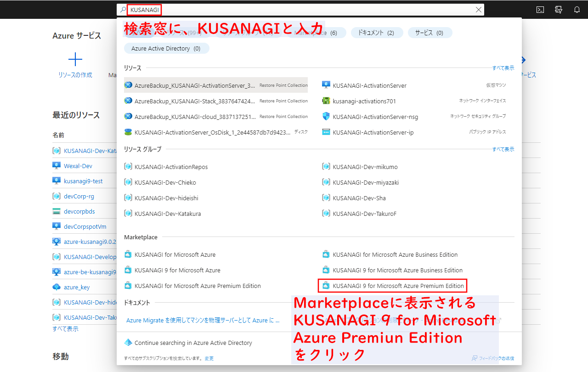This screenshot has height=372, width=588.
Task: Click the devCorp-rg resource group icon
Action: pyautogui.click(x=57, y=196)
